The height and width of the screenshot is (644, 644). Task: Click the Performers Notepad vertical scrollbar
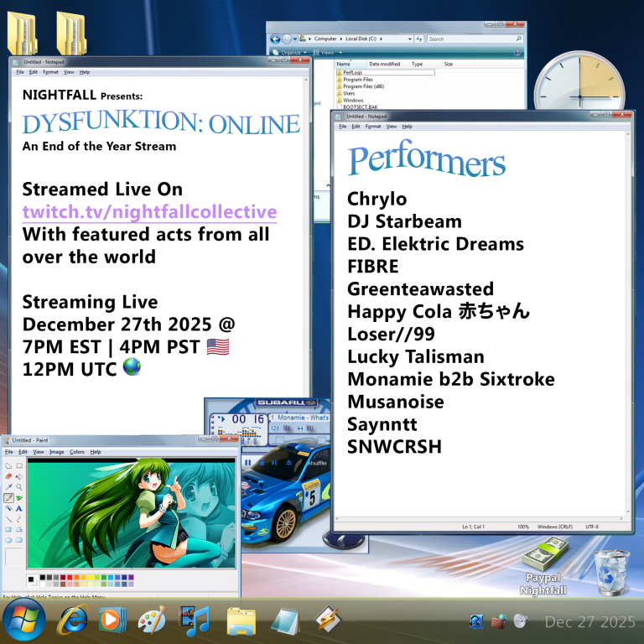(x=628, y=322)
